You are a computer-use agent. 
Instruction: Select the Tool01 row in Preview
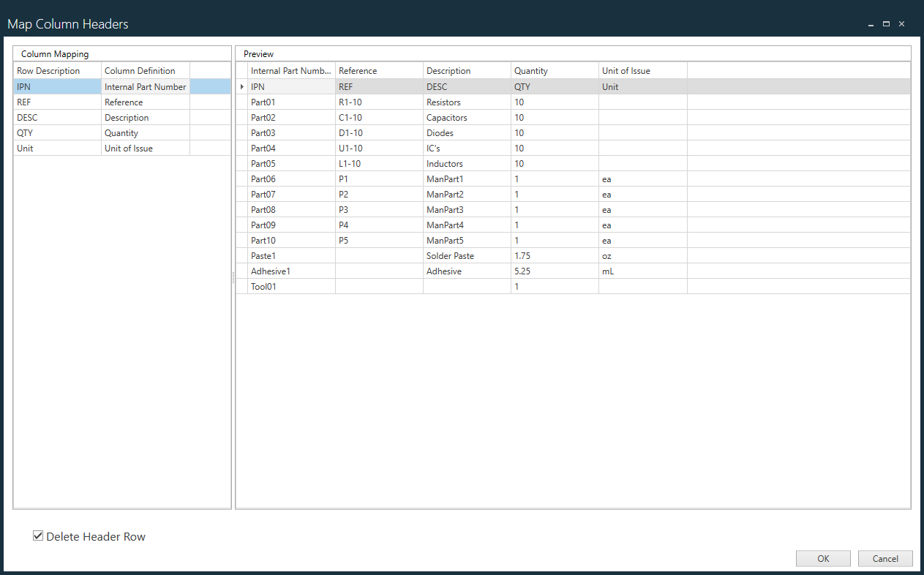[x=290, y=286]
